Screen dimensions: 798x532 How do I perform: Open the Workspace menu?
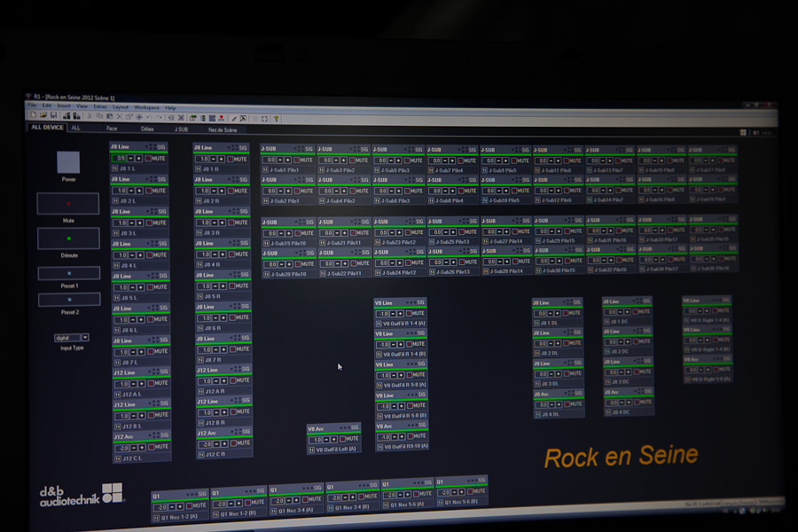147,107
